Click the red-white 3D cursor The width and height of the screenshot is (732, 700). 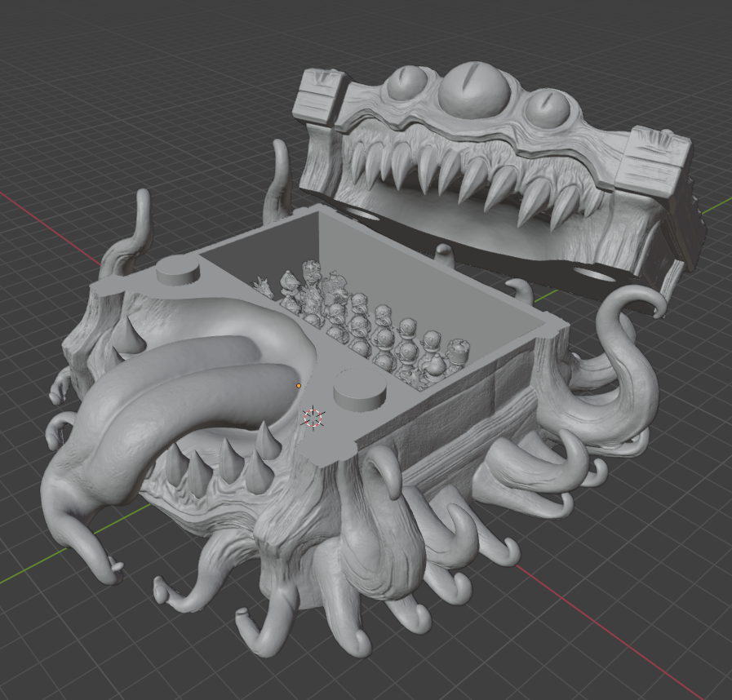(x=313, y=418)
